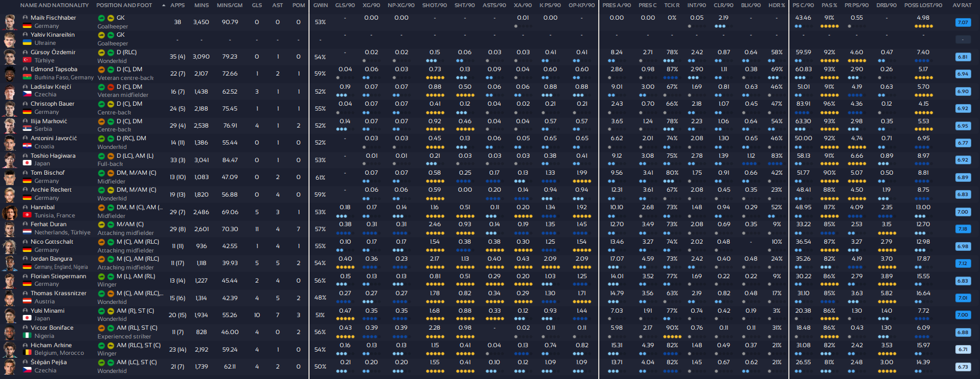Sort by AST column header
The width and height of the screenshot is (980, 379).
(x=278, y=5)
